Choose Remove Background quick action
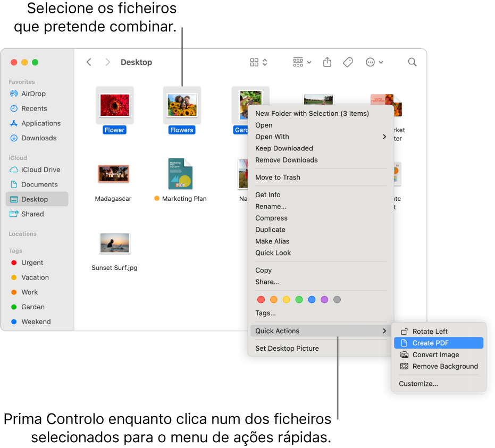 (x=439, y=366)
